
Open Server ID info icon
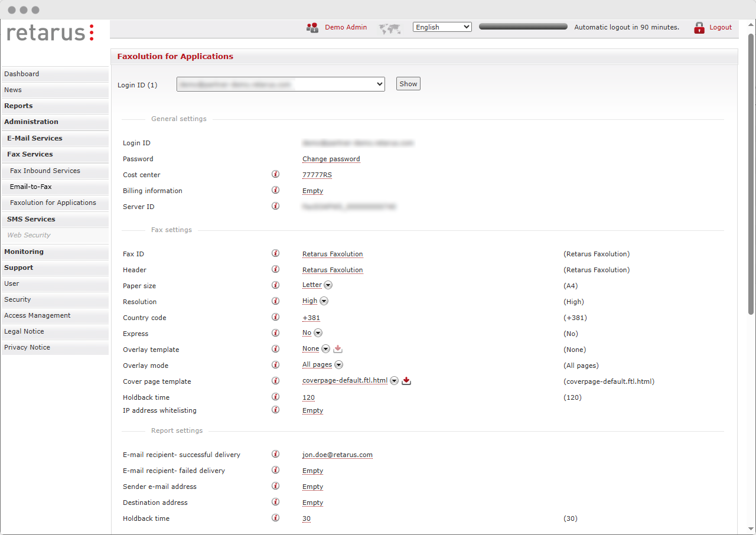point(275,206)
